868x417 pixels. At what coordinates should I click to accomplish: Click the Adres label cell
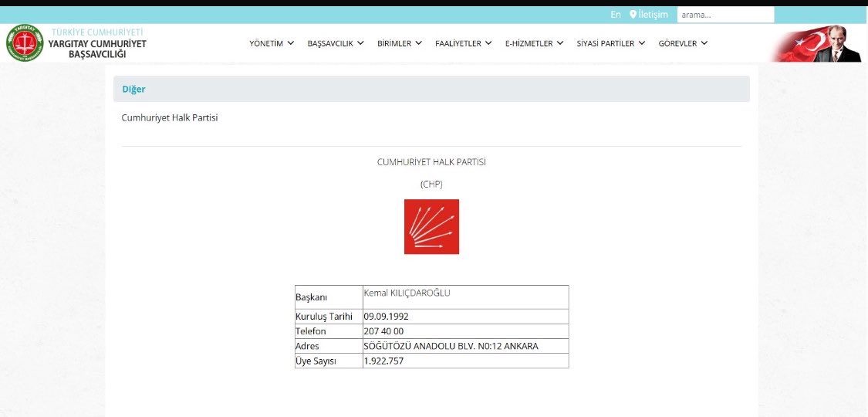pos(329,346)
